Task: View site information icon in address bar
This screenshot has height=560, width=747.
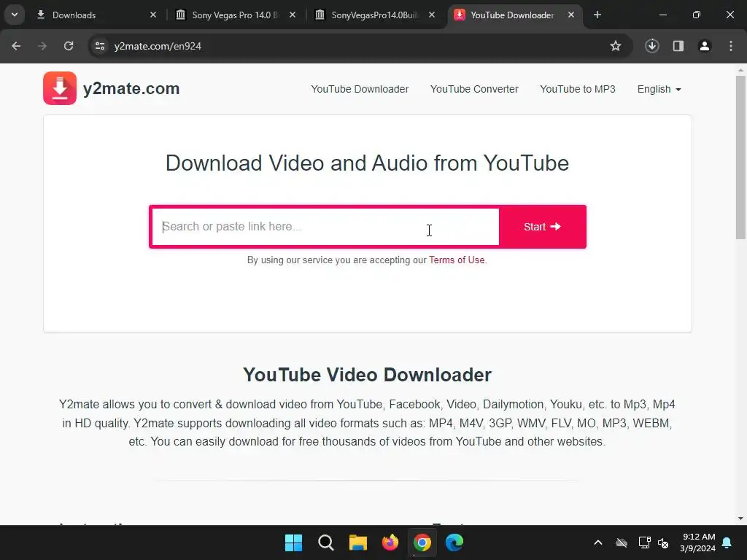Action: 100,46
